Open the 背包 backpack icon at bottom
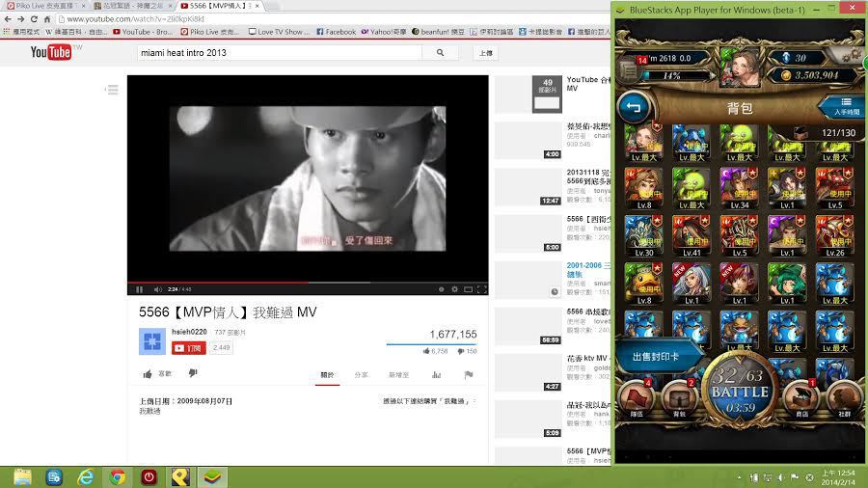868x488 pixels. pos(679,398)
